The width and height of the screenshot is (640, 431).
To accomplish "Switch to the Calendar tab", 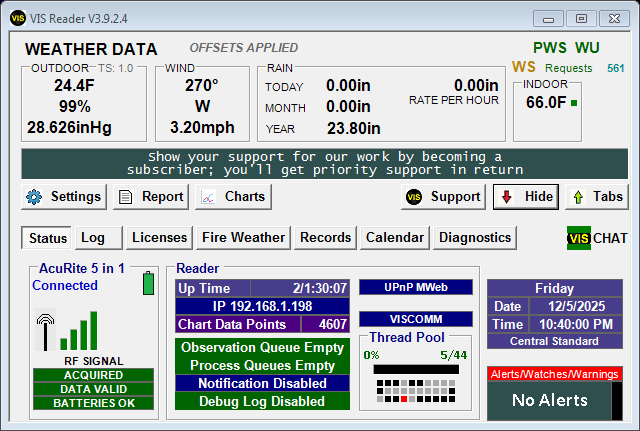I will tap(395, 237).
